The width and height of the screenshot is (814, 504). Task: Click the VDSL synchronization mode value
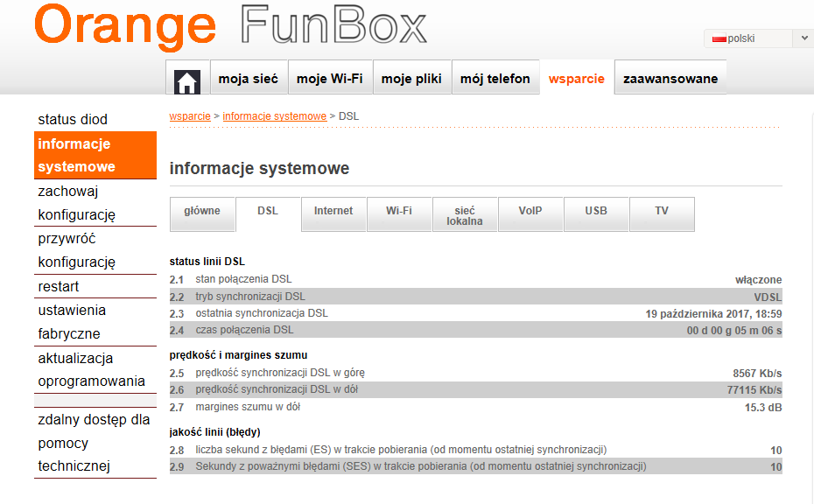click(768, 297)
